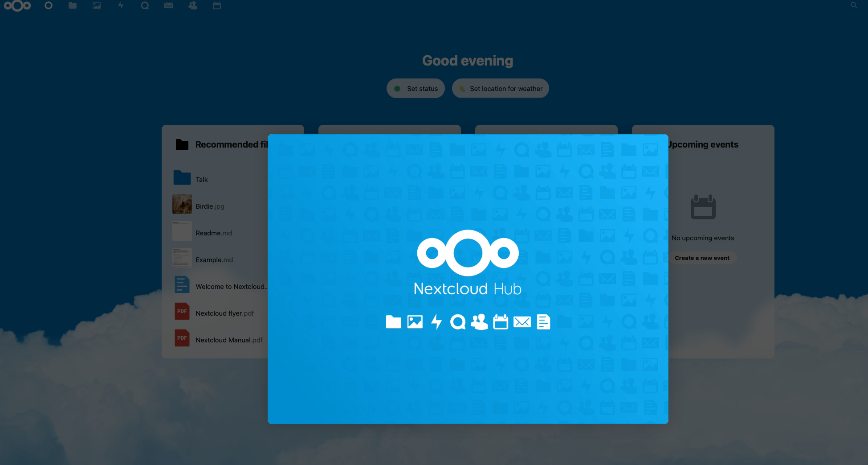Open the Dashboard app icon
The width and height of the screenshot is (868, 465).
tap(49, 5)
